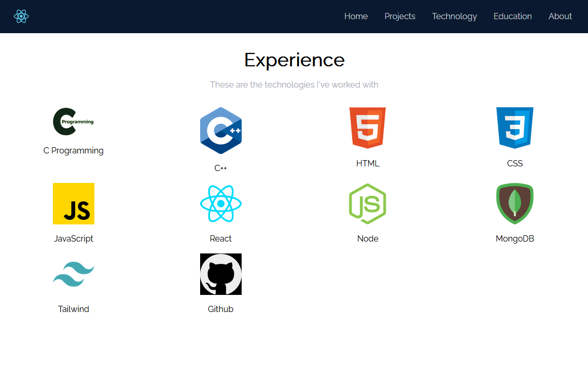Image resolution: width=588 pixels, height=368 pixels.
Task: Click the green Node JS hexagon icon
Action: (368, 204)
